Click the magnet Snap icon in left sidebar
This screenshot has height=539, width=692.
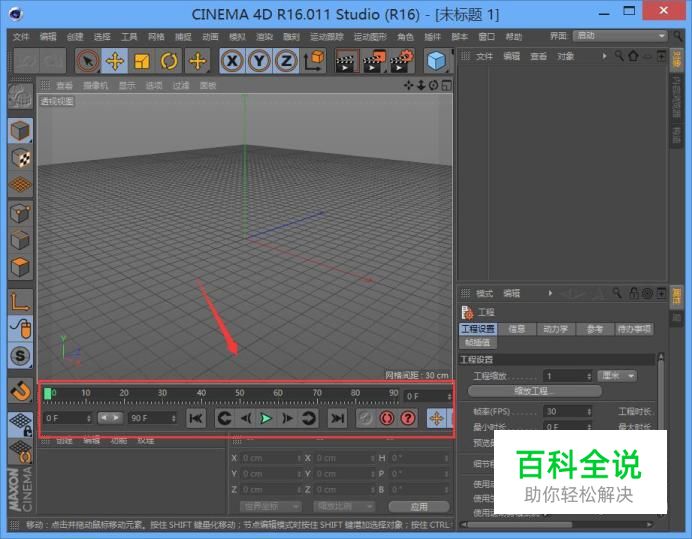coord(20,391)
